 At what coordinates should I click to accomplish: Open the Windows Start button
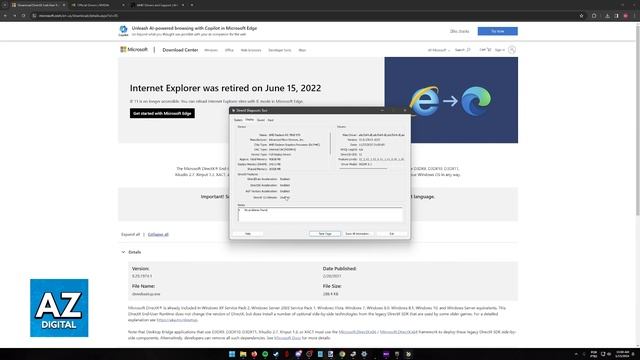[x=232, y=354]
